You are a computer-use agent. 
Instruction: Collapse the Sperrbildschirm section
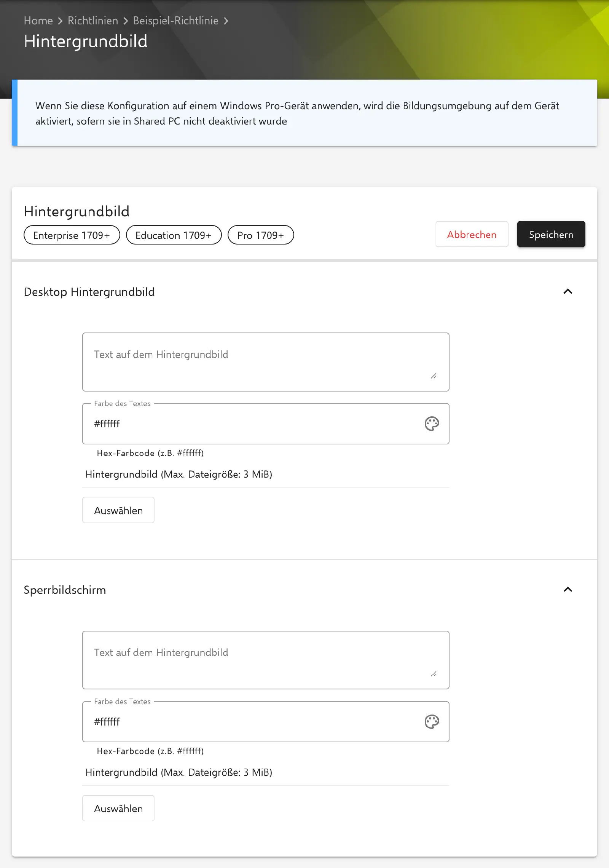568,590
